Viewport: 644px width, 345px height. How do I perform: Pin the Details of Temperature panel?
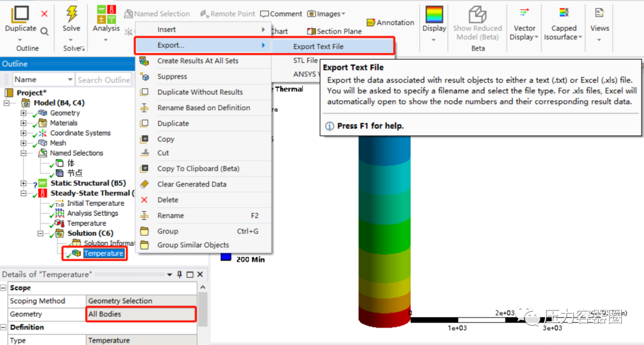tap(181, 275)
